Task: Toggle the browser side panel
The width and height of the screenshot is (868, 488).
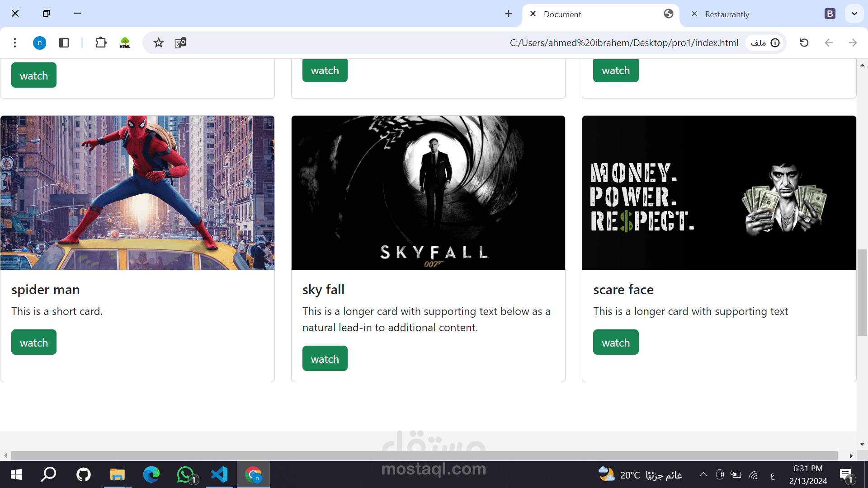Action: tap(64, 42)
